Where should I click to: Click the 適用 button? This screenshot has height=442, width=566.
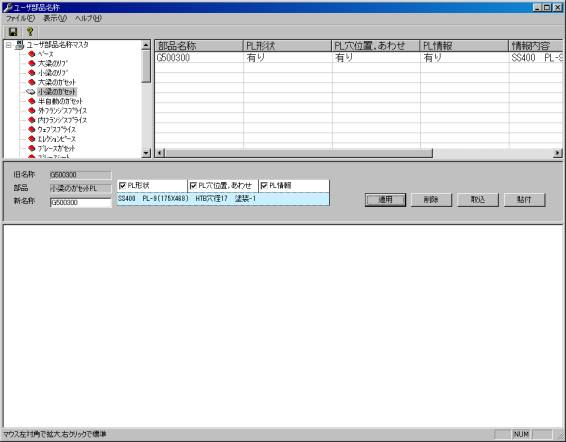(385, 200)
